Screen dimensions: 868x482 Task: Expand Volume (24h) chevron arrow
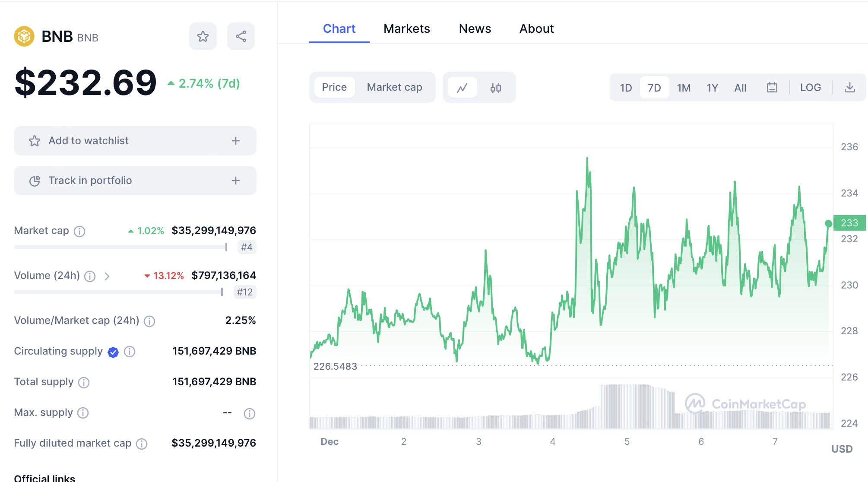click(x=107, y=276)
